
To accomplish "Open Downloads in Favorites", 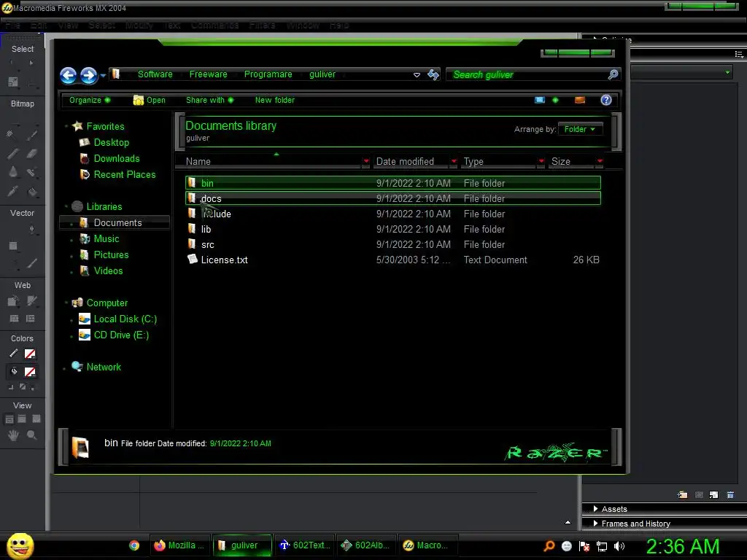I will pyautogui.click(x=117, y=158).
